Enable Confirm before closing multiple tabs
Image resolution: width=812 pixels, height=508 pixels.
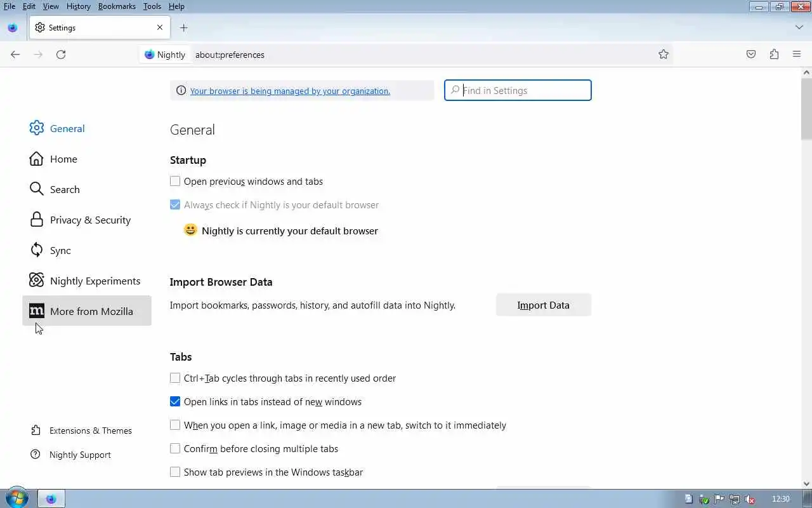[175, 449]
